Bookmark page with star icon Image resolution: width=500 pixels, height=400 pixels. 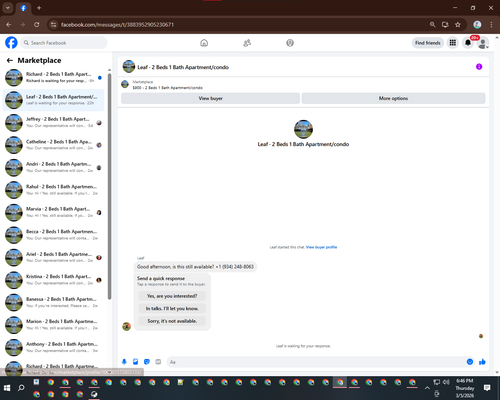pyautogui.click(x=458, y=25)
